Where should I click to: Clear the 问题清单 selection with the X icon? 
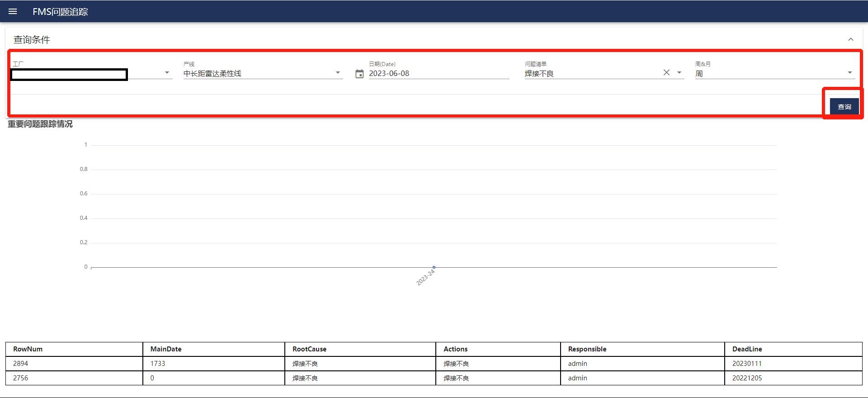[666, 72]
